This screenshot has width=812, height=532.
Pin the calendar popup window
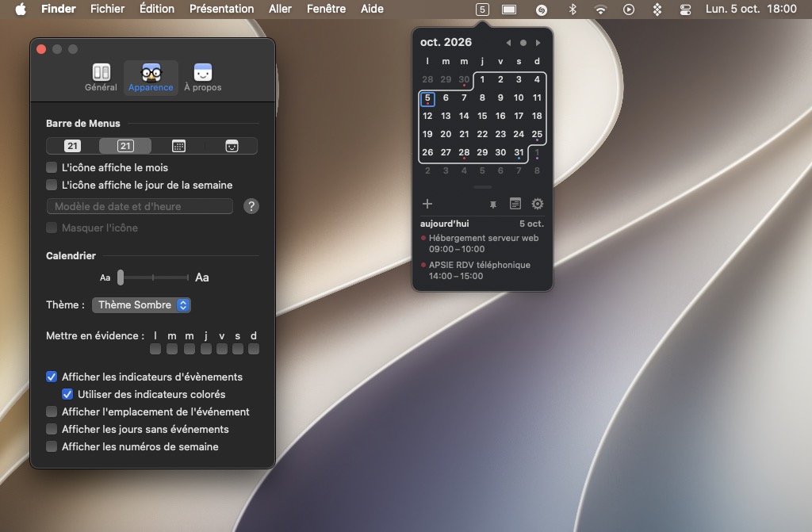pos(493,205)
